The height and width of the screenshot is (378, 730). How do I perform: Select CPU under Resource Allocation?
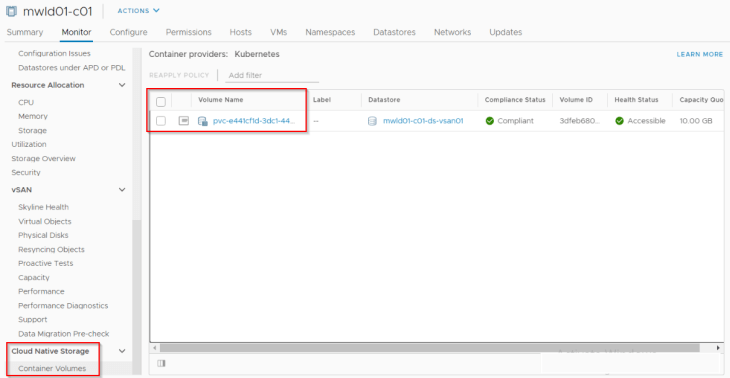point(26,102)
